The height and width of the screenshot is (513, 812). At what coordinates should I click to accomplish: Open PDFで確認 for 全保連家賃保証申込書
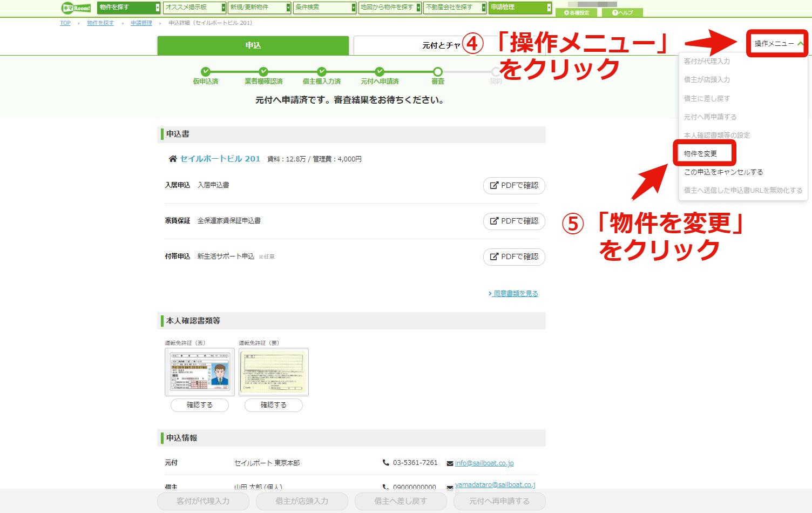pyautogui.click(x=514, y=221)
